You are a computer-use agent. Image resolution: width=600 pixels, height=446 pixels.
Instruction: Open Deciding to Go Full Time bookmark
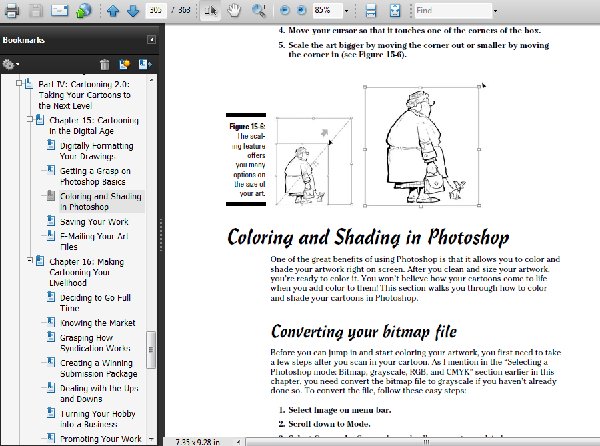coord(95,303)
